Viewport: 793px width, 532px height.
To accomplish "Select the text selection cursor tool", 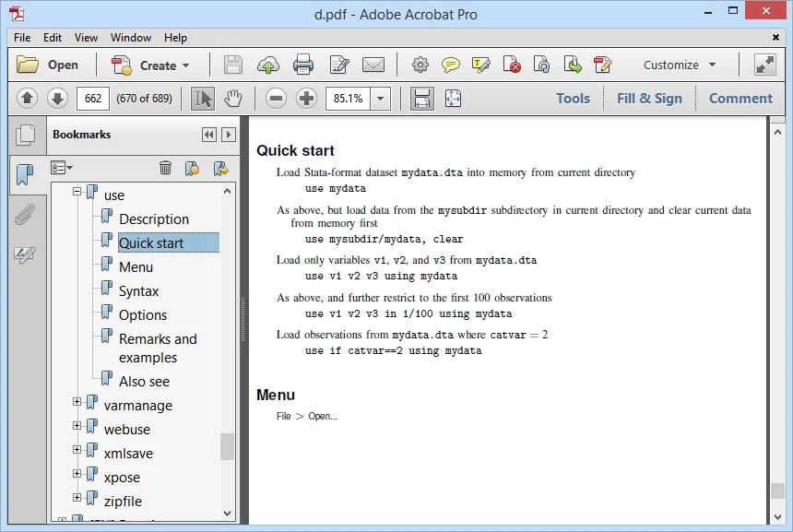I will tap(203, 98).
